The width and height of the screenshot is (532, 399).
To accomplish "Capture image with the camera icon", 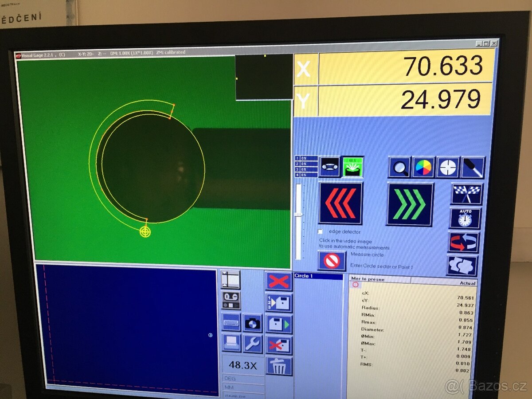I will (x=253, y=323).
